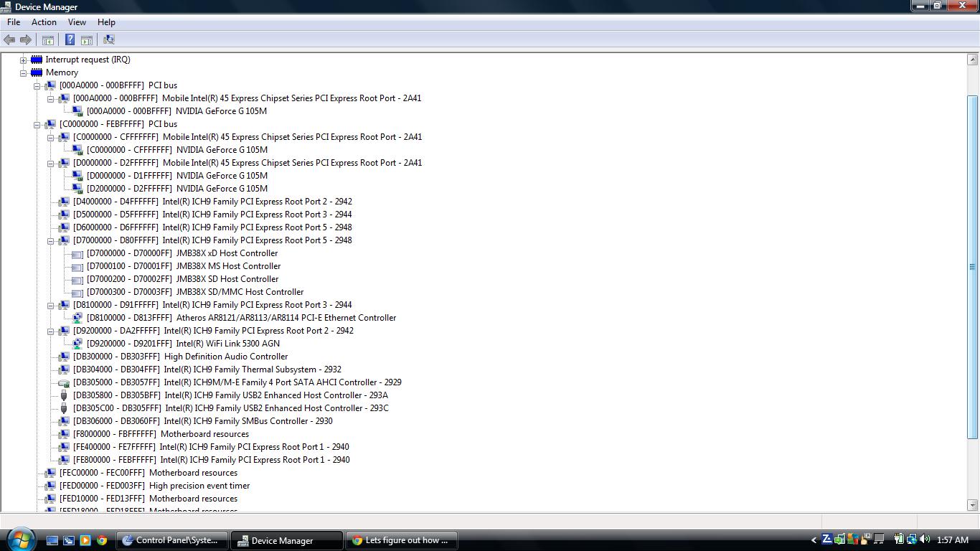This screenshot has width=980, height=551.
Task: Select the High precision event timer row
Action: pos(154,486)
